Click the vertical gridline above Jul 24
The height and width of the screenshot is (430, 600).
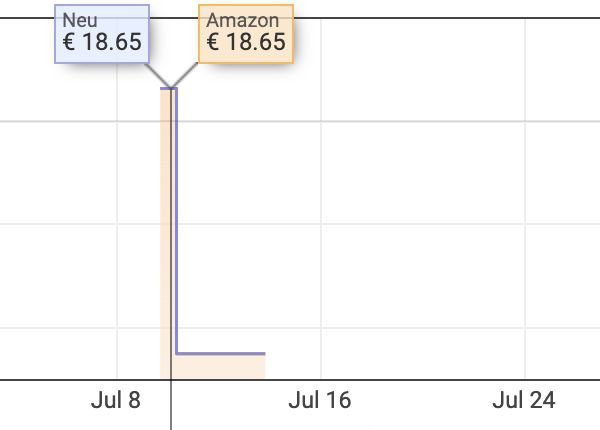tap(525, 199)
